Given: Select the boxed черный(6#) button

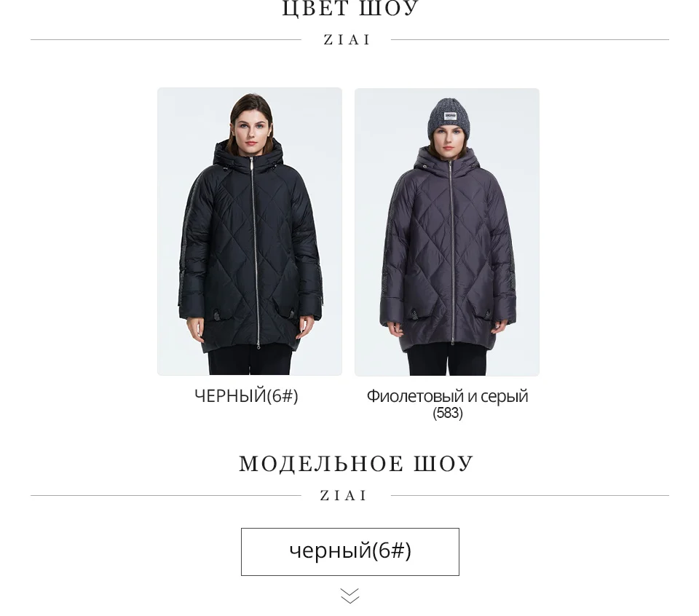Looking at the screenshot, I should (350, 552).
